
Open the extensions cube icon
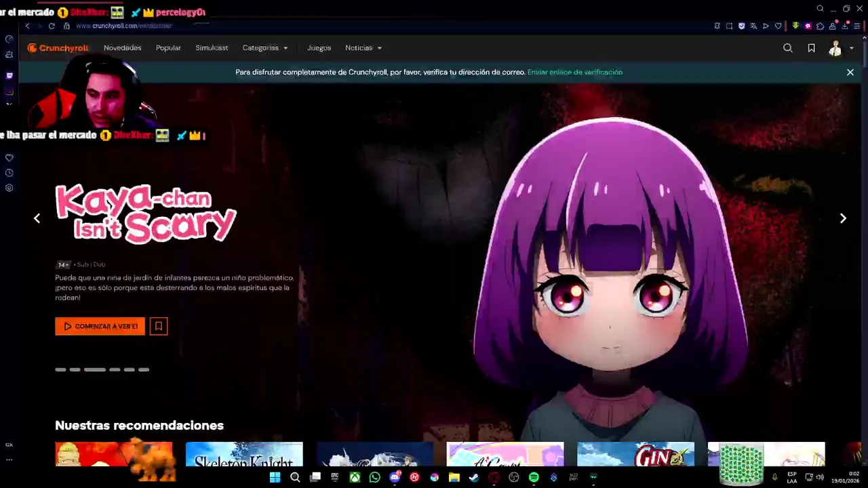[820, 26]
